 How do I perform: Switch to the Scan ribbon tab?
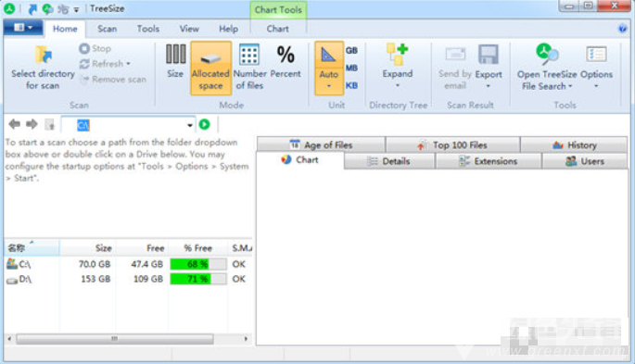pyautogui.click(x=107, y=29)
